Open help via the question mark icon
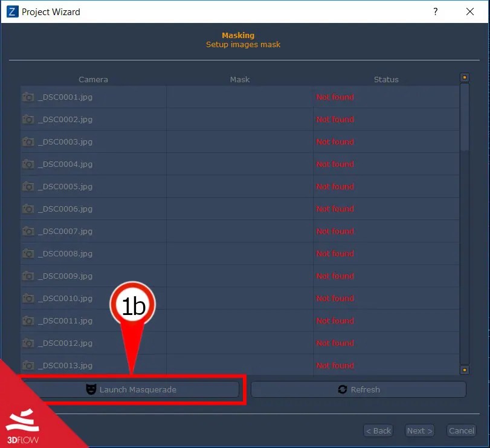This screenshot has width=490, height=448. [x=435, y=11]
